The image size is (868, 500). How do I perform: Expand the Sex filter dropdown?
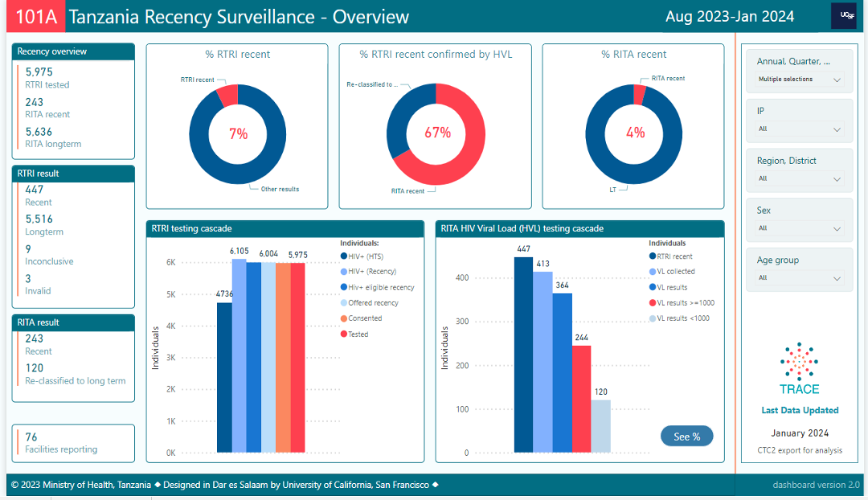point(800,229)
